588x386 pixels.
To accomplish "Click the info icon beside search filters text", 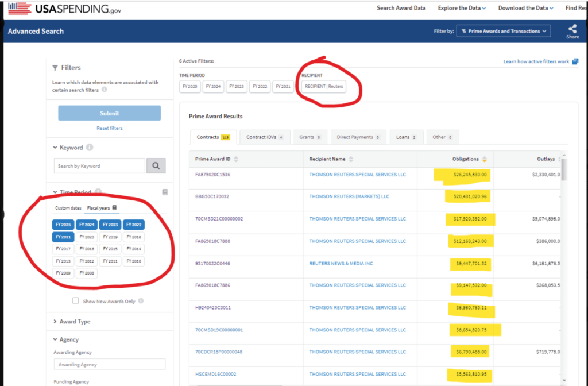I will click(105, 90).
